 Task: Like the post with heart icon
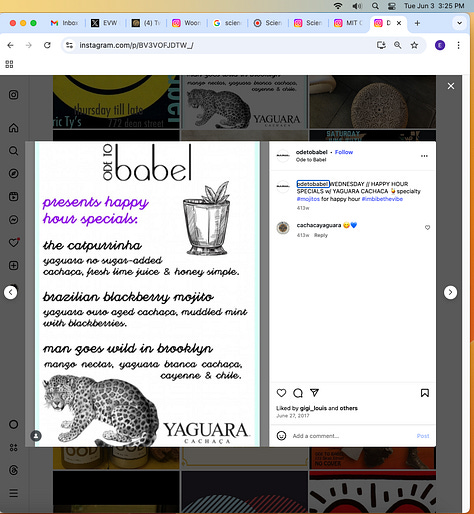tap(281, 393)
